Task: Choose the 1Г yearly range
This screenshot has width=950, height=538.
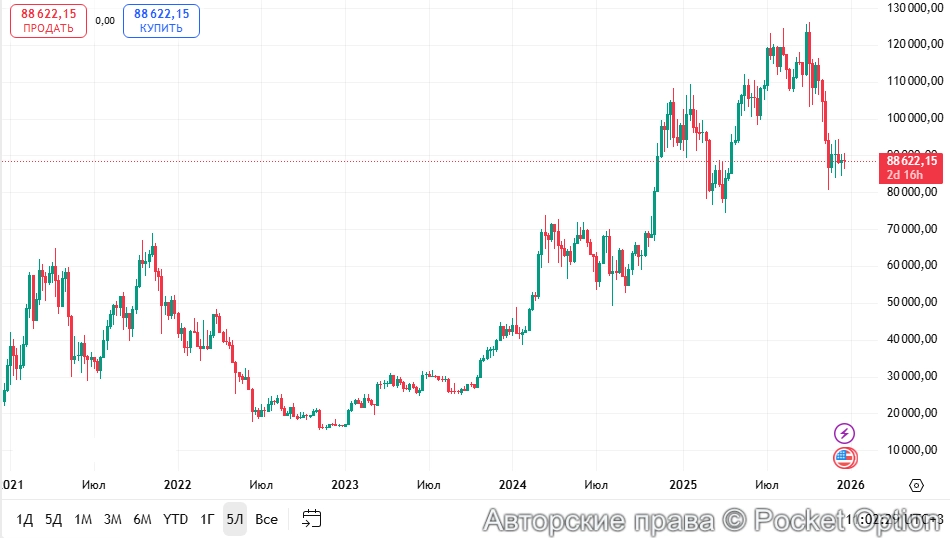Action: (x=207, y=519)
